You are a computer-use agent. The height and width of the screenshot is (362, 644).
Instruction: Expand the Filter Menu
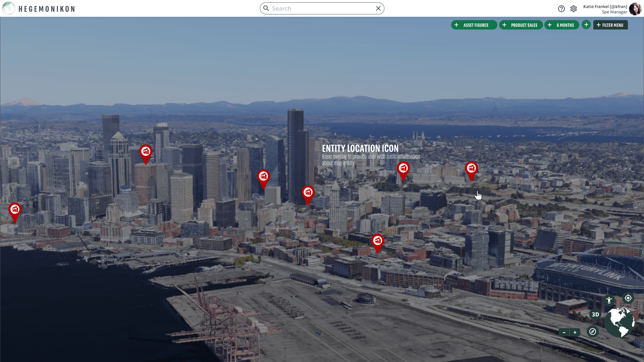[x=610, y=25]
